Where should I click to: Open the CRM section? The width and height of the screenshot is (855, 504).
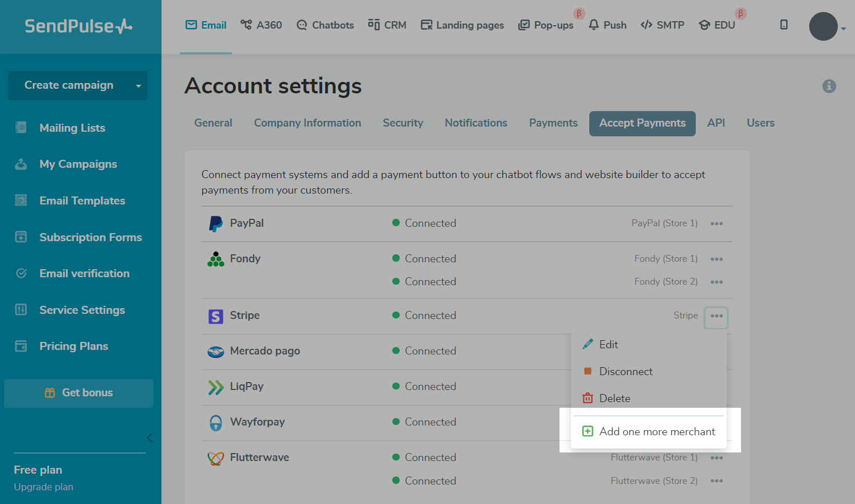(x=387, y=25)
